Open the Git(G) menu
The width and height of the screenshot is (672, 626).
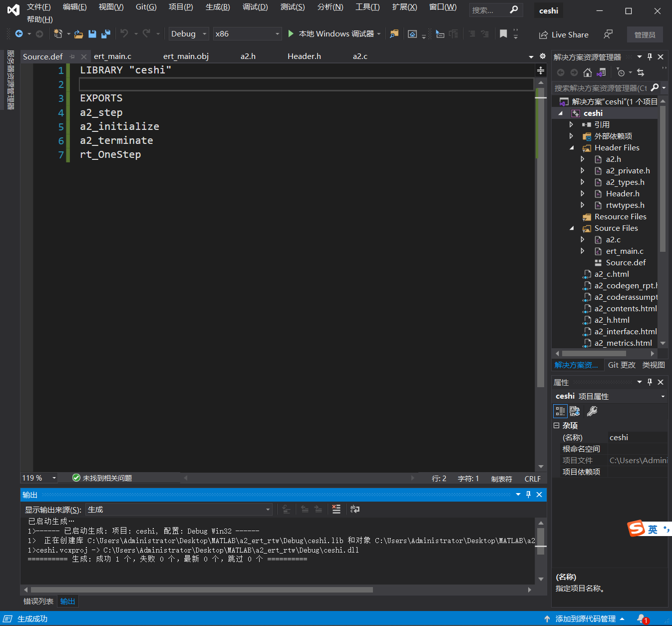[145, 7]
